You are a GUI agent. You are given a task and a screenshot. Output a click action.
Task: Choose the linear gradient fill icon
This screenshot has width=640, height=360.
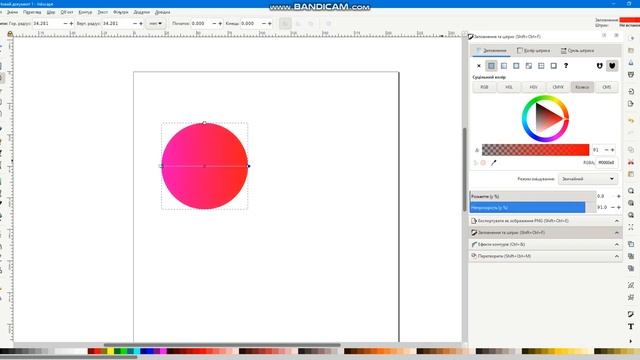504,66
